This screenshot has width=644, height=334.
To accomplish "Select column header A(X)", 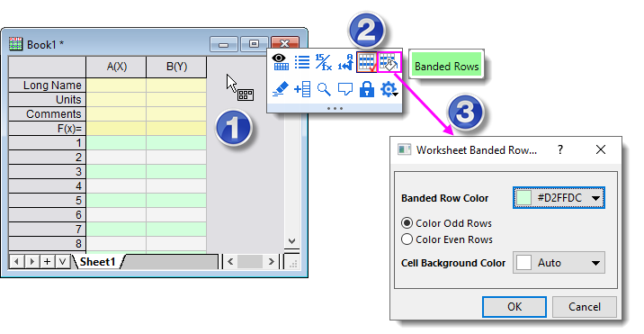I will (x=116, y=67).
